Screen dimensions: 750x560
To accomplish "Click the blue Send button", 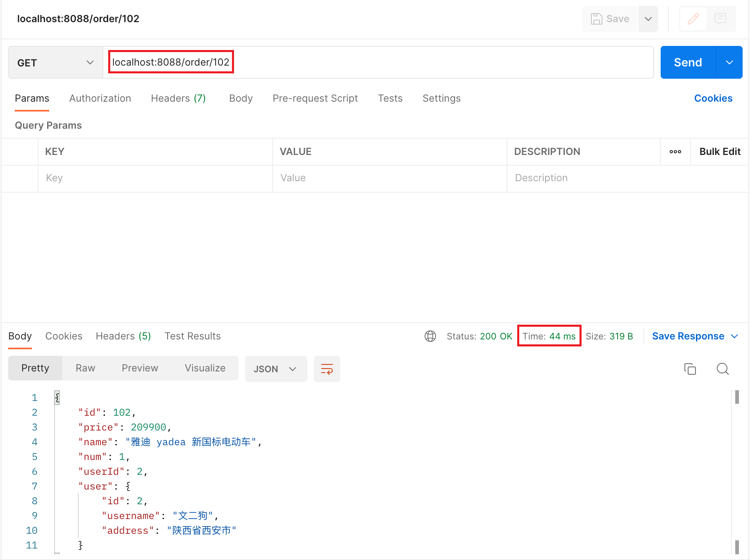I will click(x=688, y=62).
